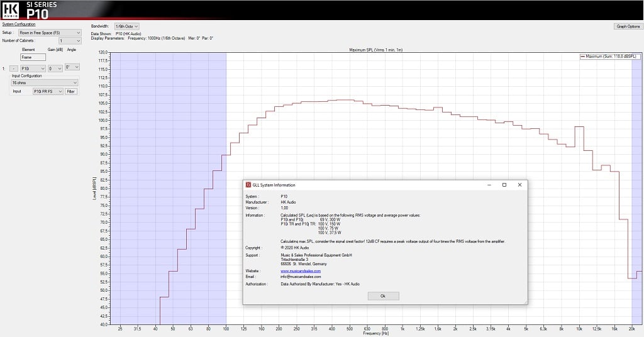Open the Setup dropdown
The height and width of the screenshot is (337, 644).
(50, 33)
